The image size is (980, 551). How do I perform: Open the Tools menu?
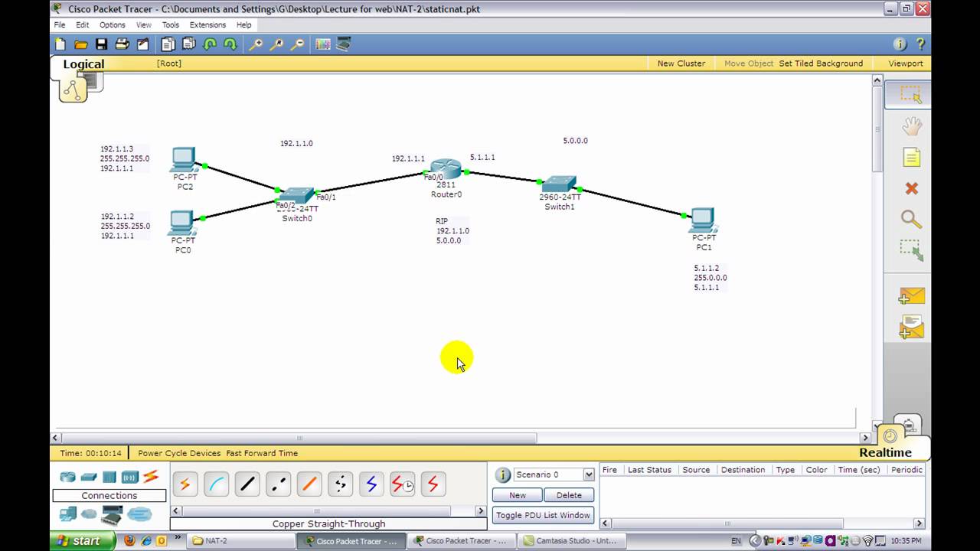[171, 24]
